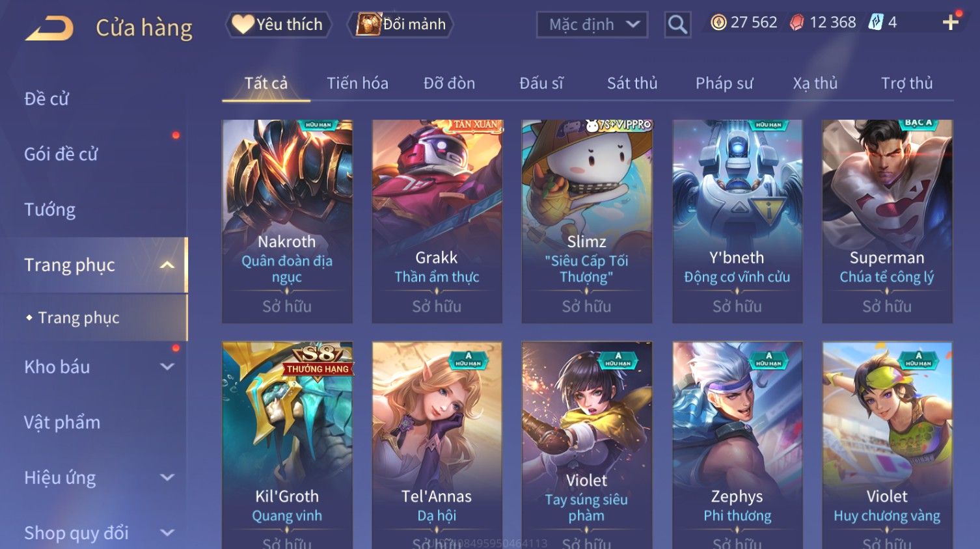Switch to the Pháp sư tab

[x=724, y=83]
